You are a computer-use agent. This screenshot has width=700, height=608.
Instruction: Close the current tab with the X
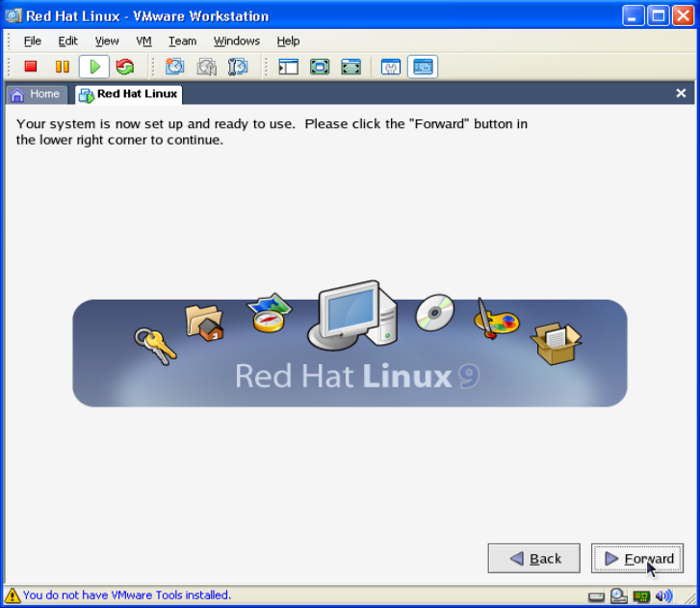[681, 93]
